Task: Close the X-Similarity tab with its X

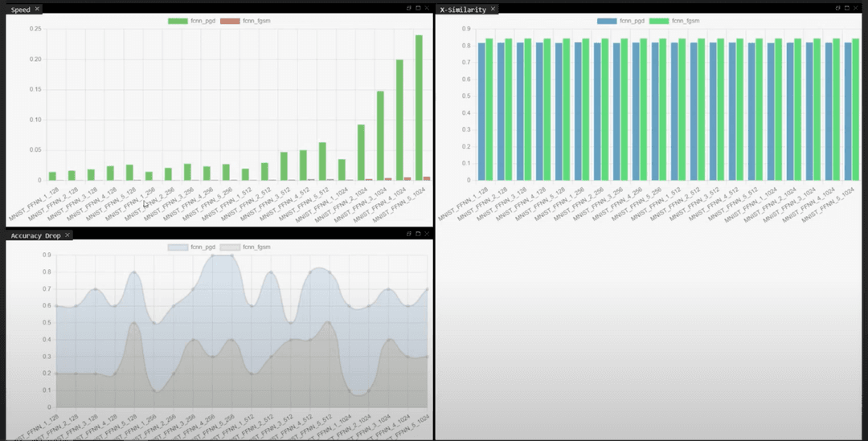Action: point(493,9)
